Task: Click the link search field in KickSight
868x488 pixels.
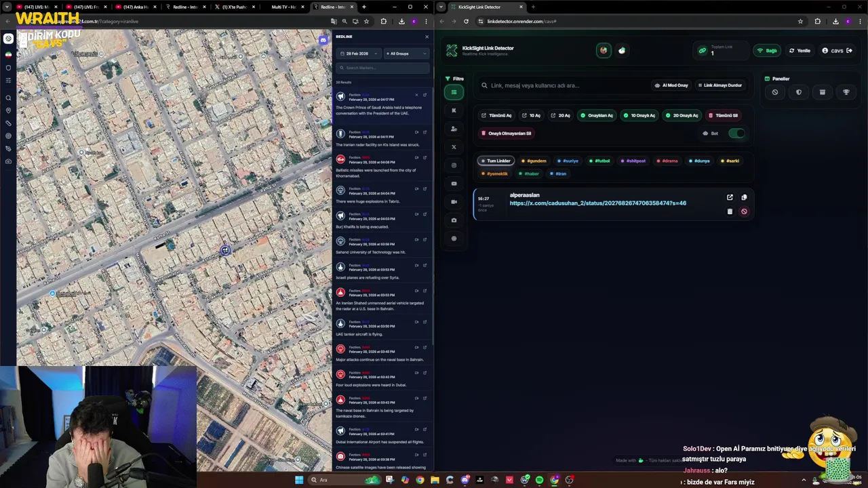Action: [x=563, y=85]
